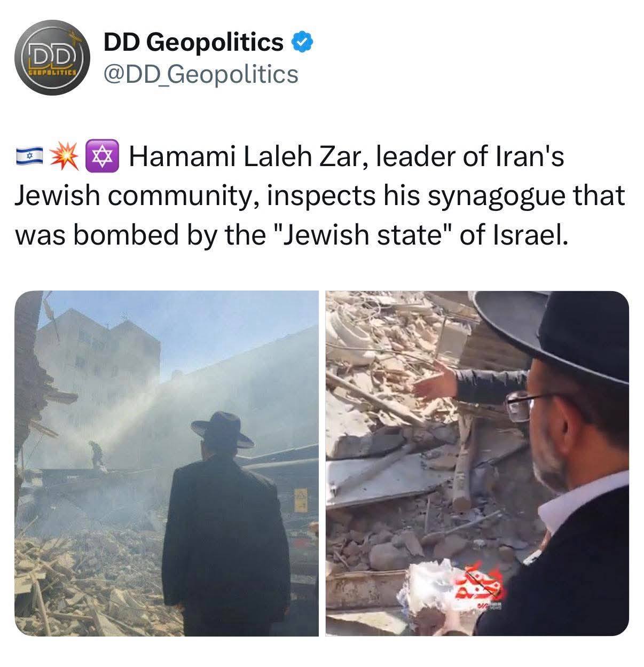644x667 pixels.
Task: Click the gold DD letters in avatar
Action: pyautogui.click(x=51, y=54)
